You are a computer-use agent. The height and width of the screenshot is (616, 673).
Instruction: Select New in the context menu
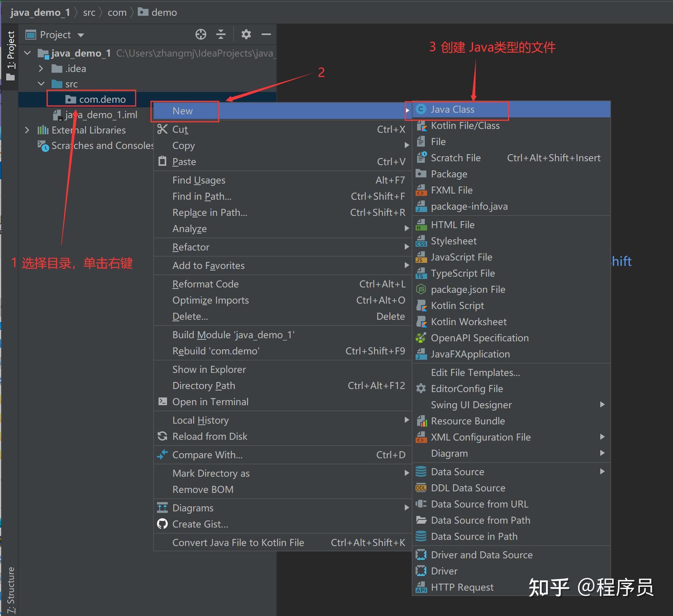[x=283, y=111]
